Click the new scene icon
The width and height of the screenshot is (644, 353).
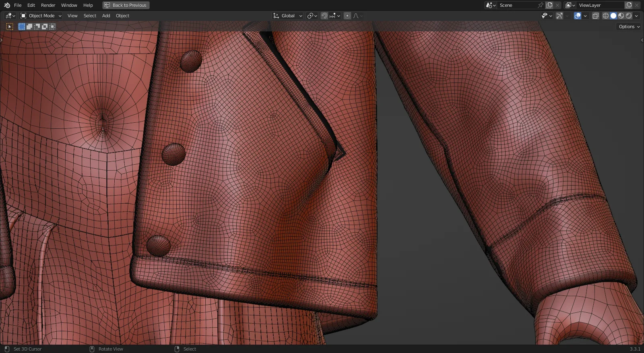click(549, 5)
